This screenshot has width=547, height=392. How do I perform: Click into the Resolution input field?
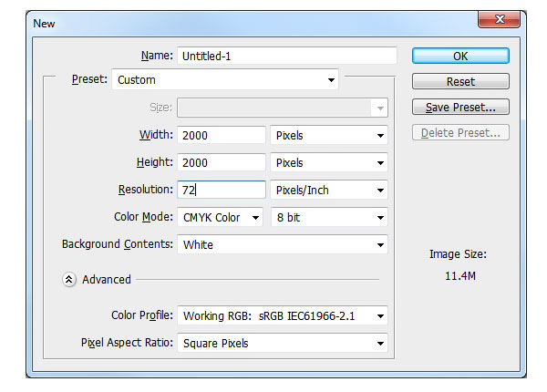point(222,190)
